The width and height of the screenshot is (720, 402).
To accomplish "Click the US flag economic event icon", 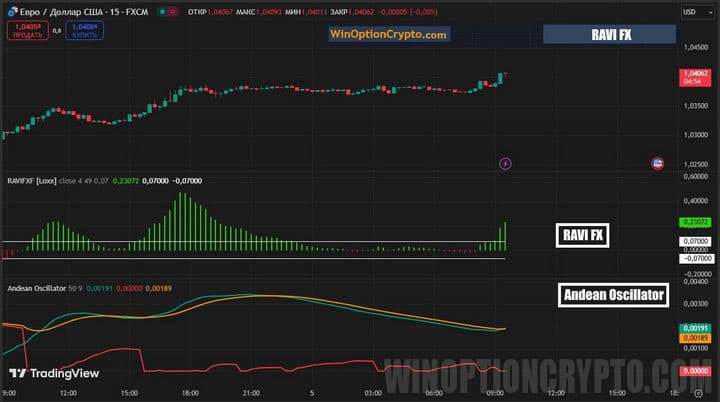I will (x=657, y=163).
